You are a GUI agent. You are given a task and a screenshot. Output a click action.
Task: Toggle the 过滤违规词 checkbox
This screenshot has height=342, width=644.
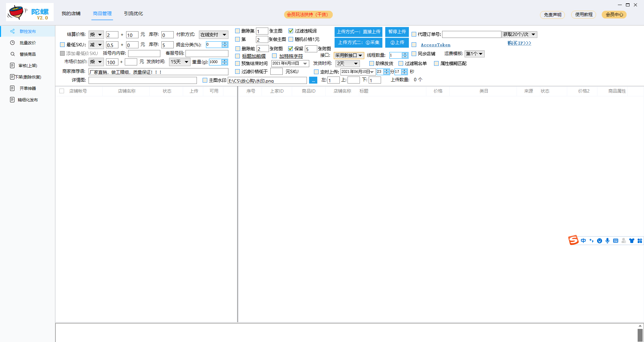click(291, 31)
